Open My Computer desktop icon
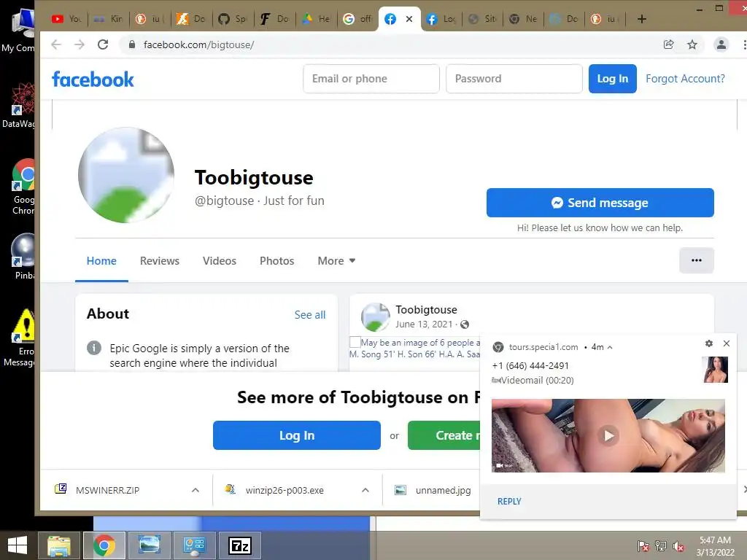 18,31
